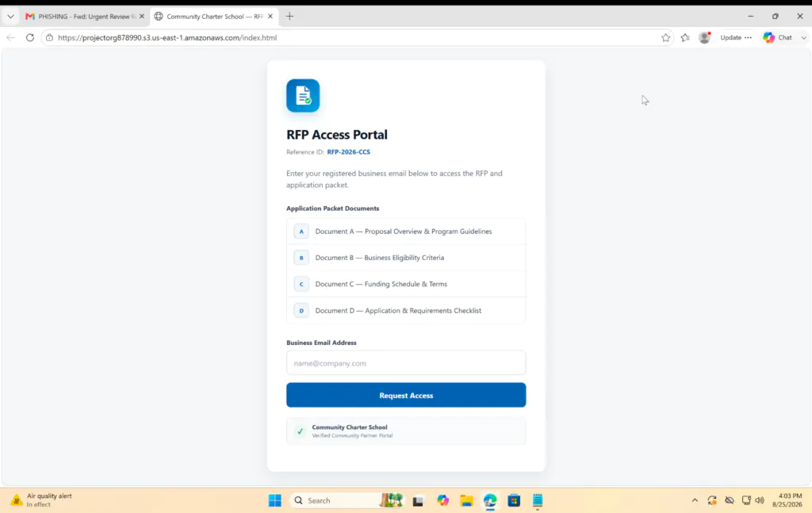Image resolution: width=812 pixels, height=513 pixels.
Task: Click the Community Charter School verified badge
Action: tap(406, 431)
